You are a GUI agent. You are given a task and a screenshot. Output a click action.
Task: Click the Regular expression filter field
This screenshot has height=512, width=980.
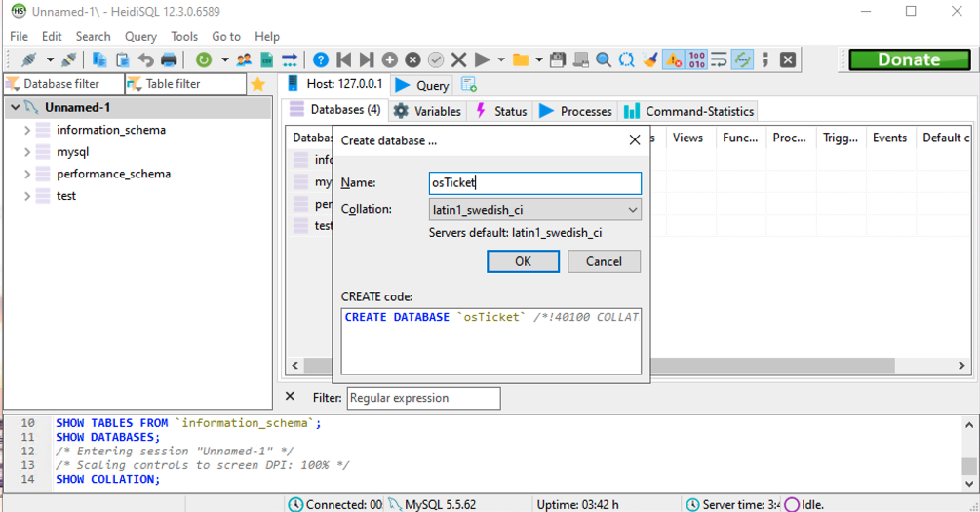click(x=424, y=398)
